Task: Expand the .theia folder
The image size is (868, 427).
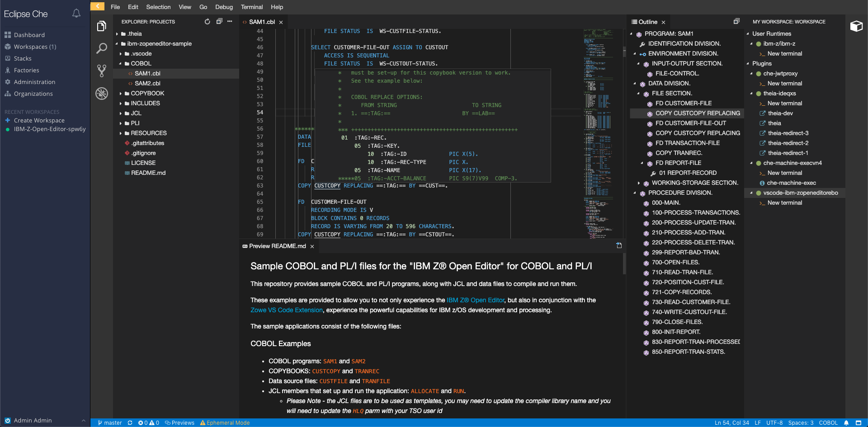Action: [x=117, y=34]
